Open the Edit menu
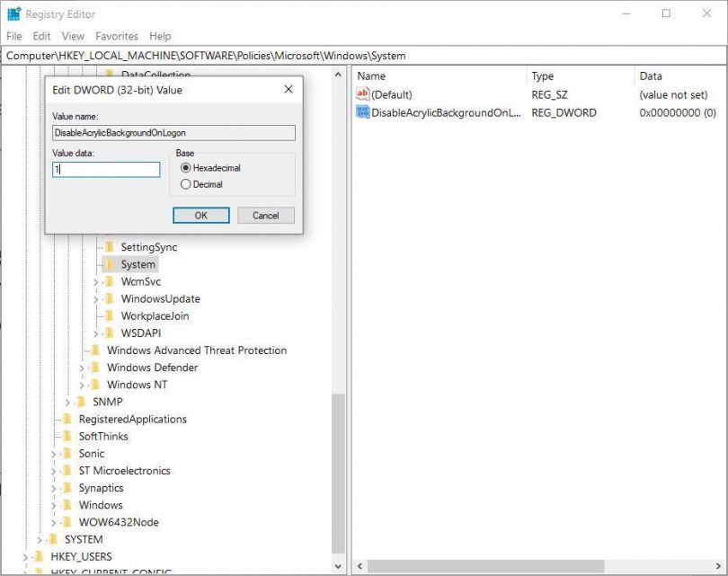Screen dimensions: 728x576 point(40,36)
